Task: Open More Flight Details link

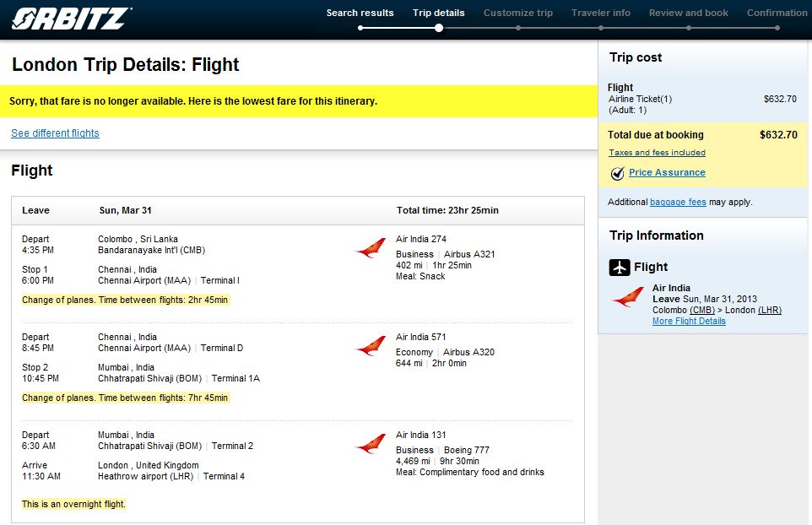Action: pos(689,321)
